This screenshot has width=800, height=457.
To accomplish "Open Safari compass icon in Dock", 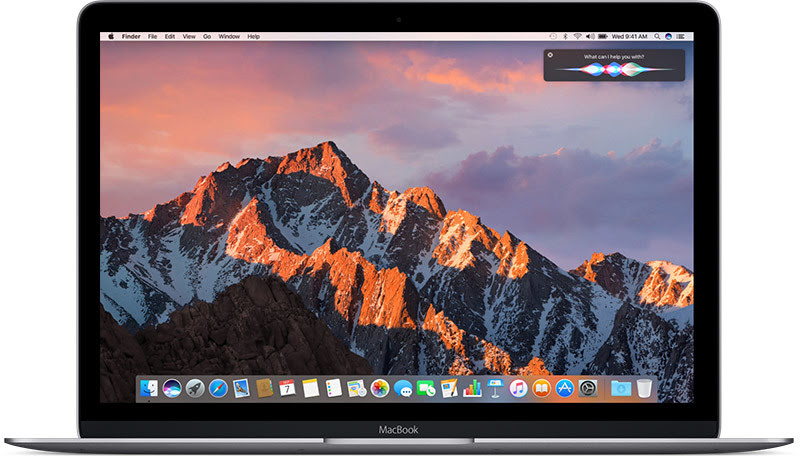I will (x=218, y=389).
